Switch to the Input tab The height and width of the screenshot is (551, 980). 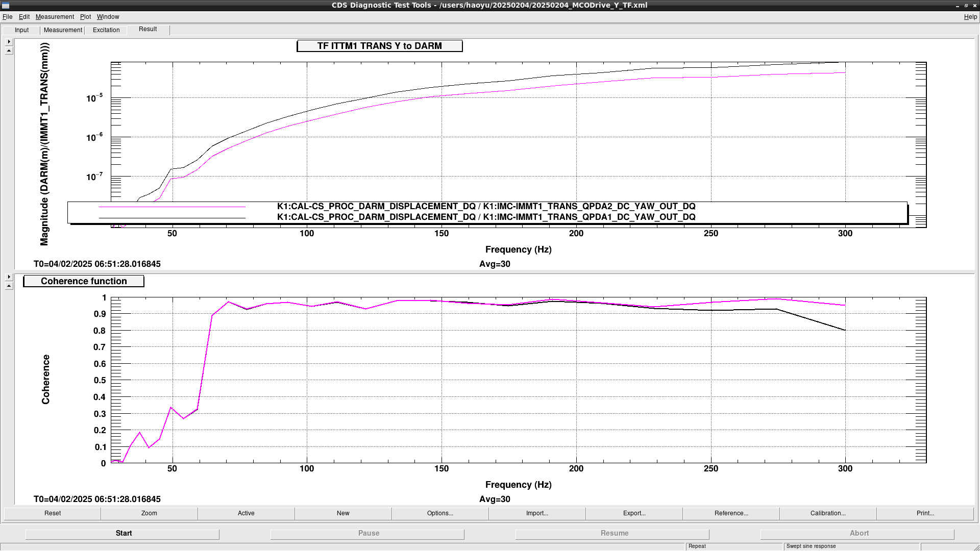[21, 30]
